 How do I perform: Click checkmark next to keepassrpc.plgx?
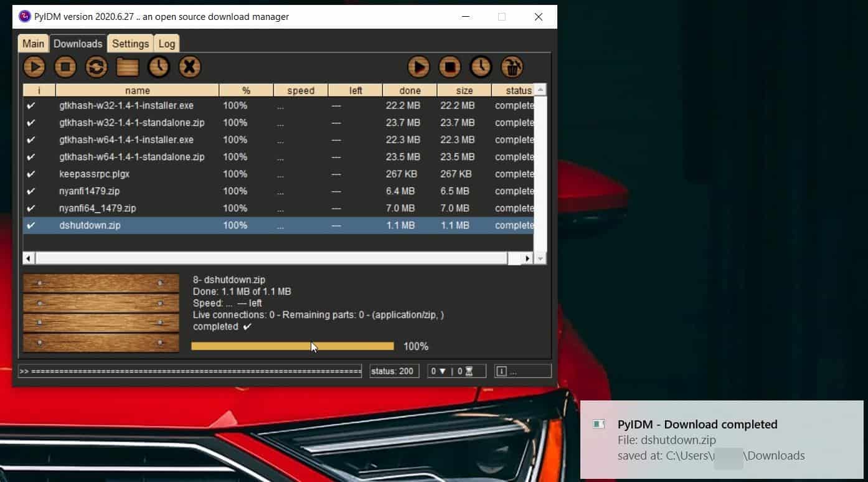point(31,174)
